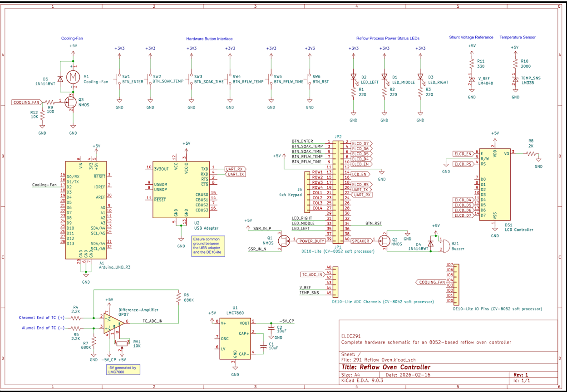
Task: Click the 'Shunt Voltage Reference' heading
Action: tap(471, 37)
